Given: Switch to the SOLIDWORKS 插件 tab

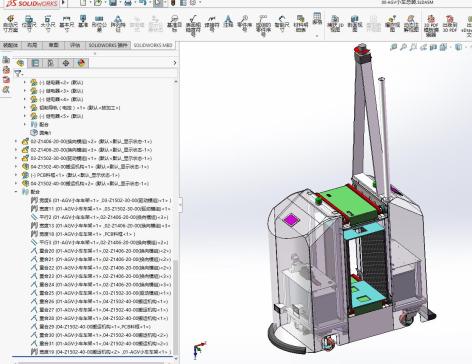Looking at the screenshot, I should click(108, 45).
